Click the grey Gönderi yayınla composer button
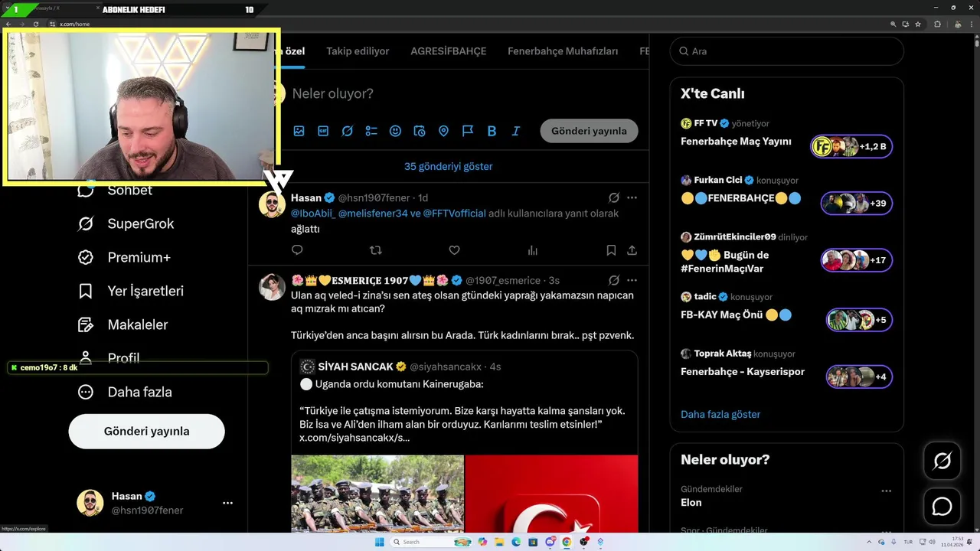Screen dimensions: 980x551 (589, 131)
